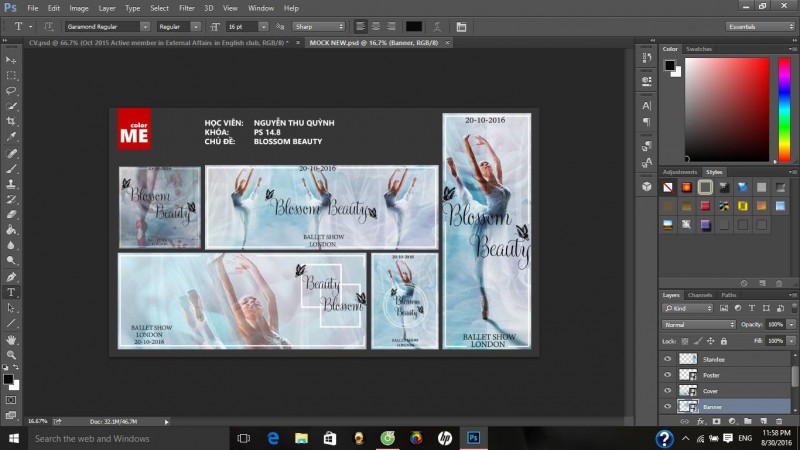The image size is (800, 450).
Task: Toggle right align text
Action: point(391,27)
